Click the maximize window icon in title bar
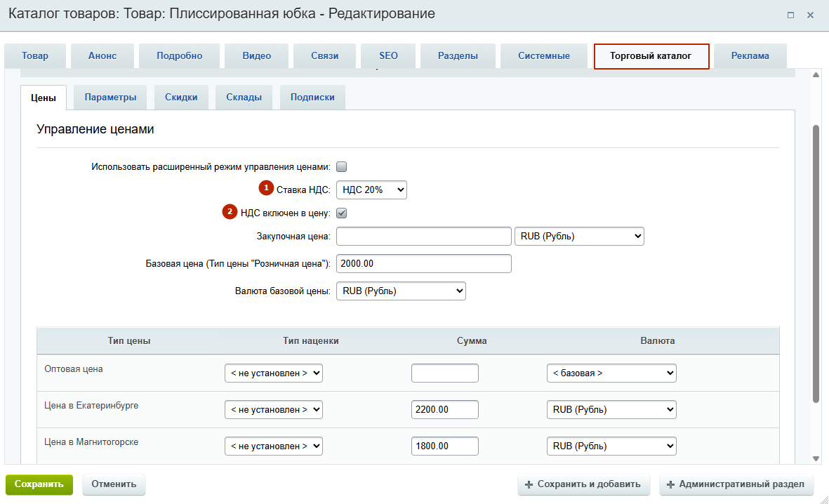 point(790,15)
